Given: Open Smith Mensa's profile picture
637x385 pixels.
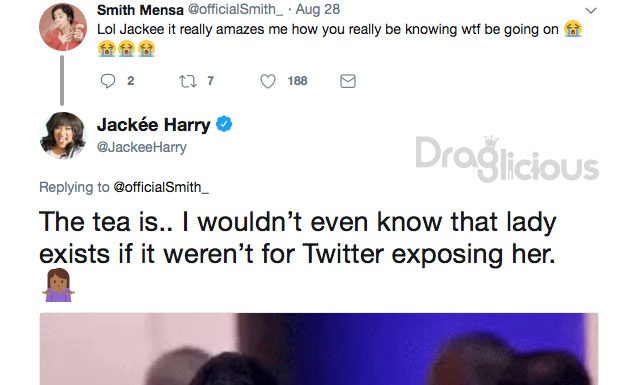Looking at the screenshot, I should pyautogui.click(x=63, y=26).
